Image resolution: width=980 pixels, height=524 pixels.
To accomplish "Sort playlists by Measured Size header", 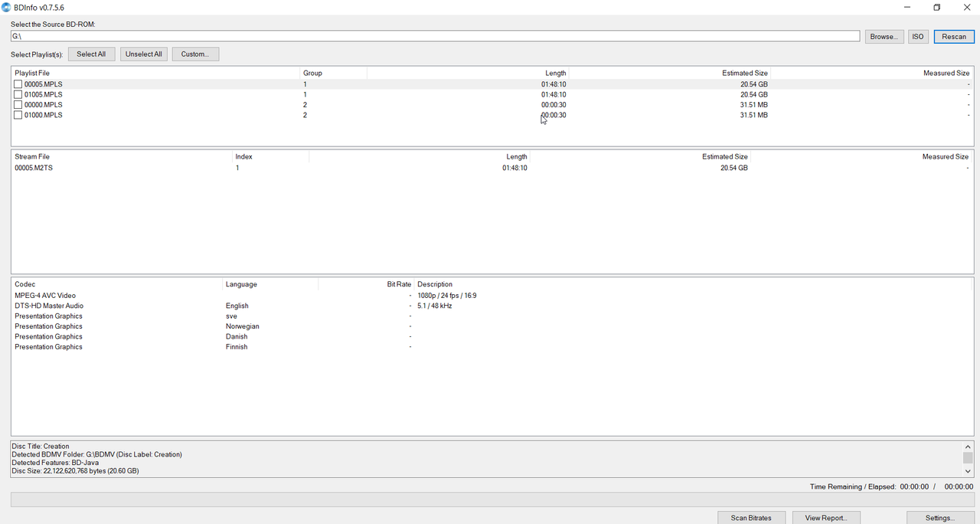I will point(872,73).
